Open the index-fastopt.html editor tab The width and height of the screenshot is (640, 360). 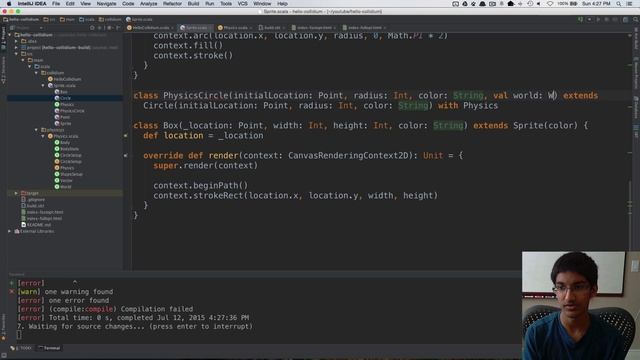(x=313, y=28)
